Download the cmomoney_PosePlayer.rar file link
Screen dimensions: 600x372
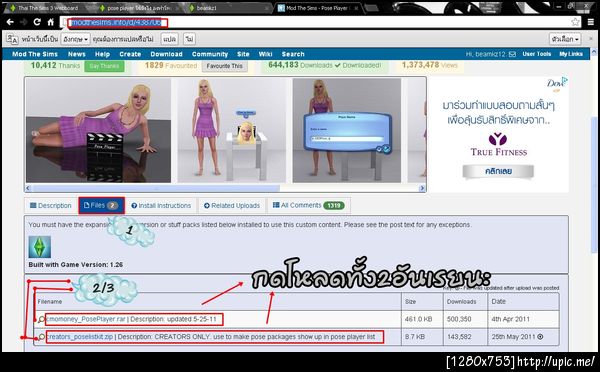coord(86,319)
